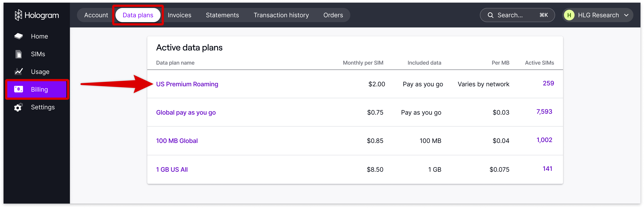Click the Usage chart icon
Image resolution: width=644 pixels, height=208 pixels.
[x=18, y=71]
